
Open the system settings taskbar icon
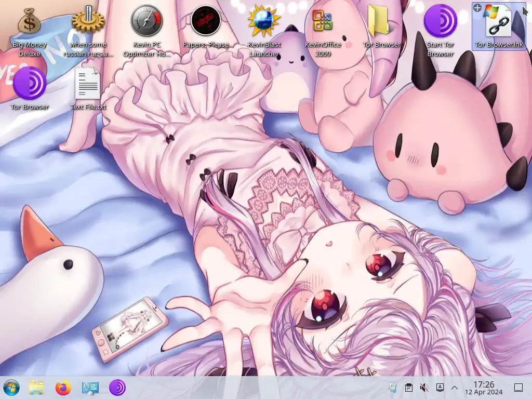click(x=90, y=388)
